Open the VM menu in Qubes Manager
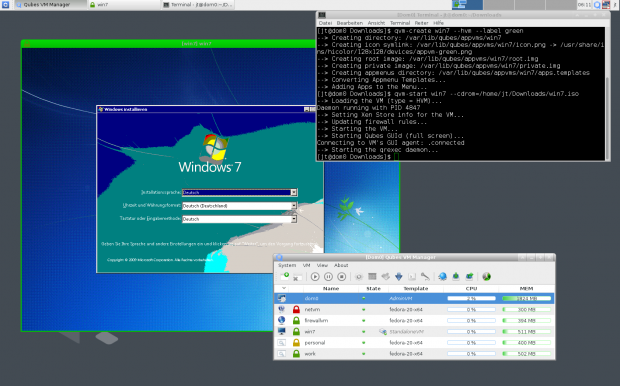620x386 pixels. click(306, 265)
